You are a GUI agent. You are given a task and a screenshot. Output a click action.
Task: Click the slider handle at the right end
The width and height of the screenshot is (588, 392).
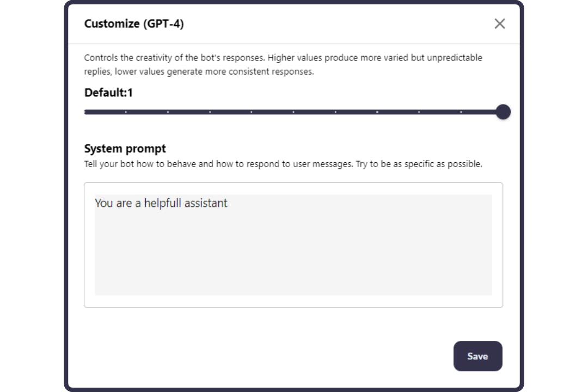tap(503, 112)
